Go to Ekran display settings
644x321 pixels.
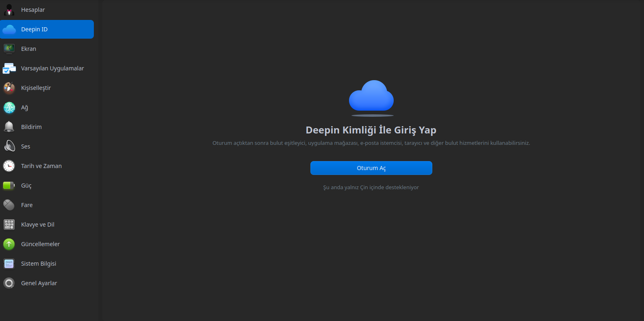tap(47, 49)
